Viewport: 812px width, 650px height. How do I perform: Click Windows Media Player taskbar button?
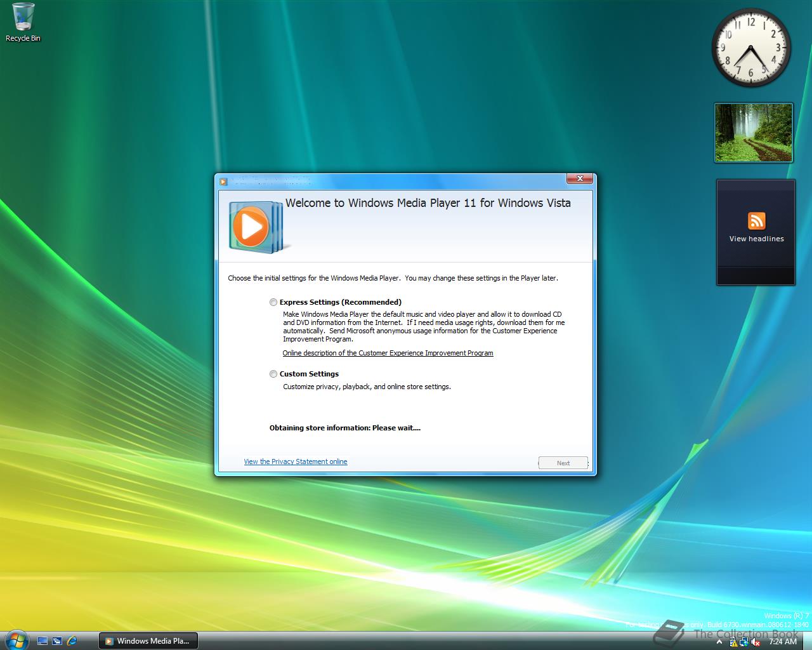[148, 641]
